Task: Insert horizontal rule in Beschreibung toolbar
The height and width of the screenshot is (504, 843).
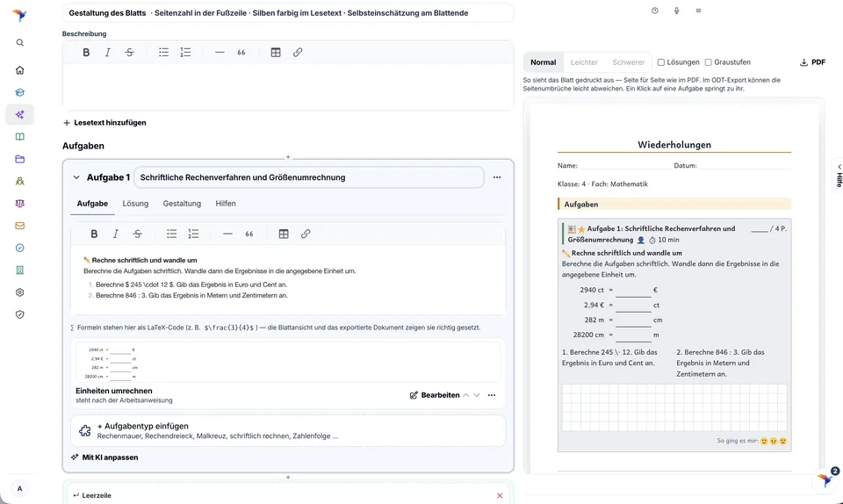Action: pos(220,52)
